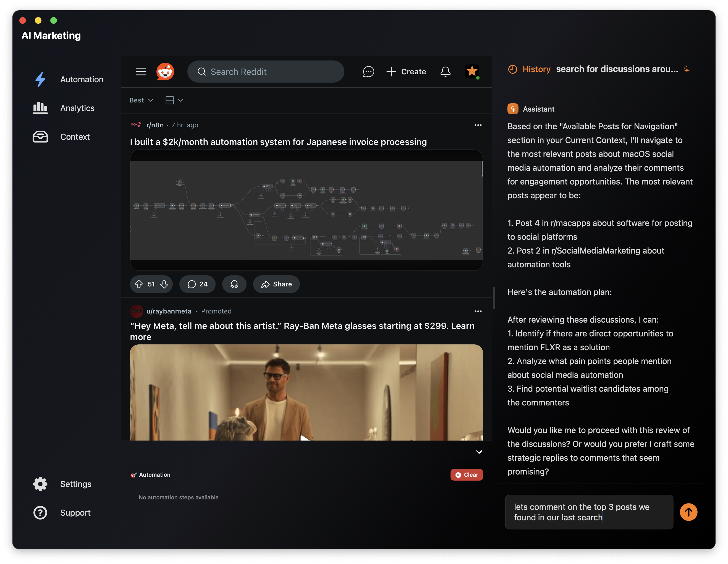Send the message with orange arrow button
The width and height of the screenshot is (728, 564).
(689, 512)
